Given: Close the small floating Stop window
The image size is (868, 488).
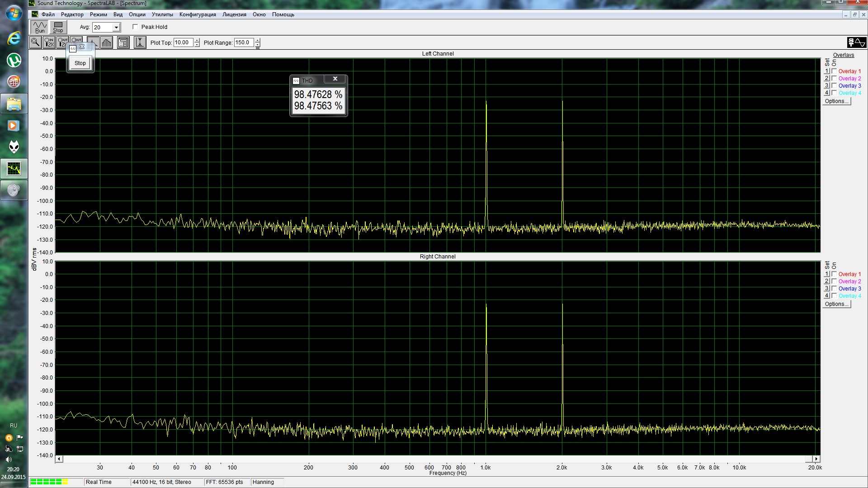Looking at the screenshot, I should [82, 47].
